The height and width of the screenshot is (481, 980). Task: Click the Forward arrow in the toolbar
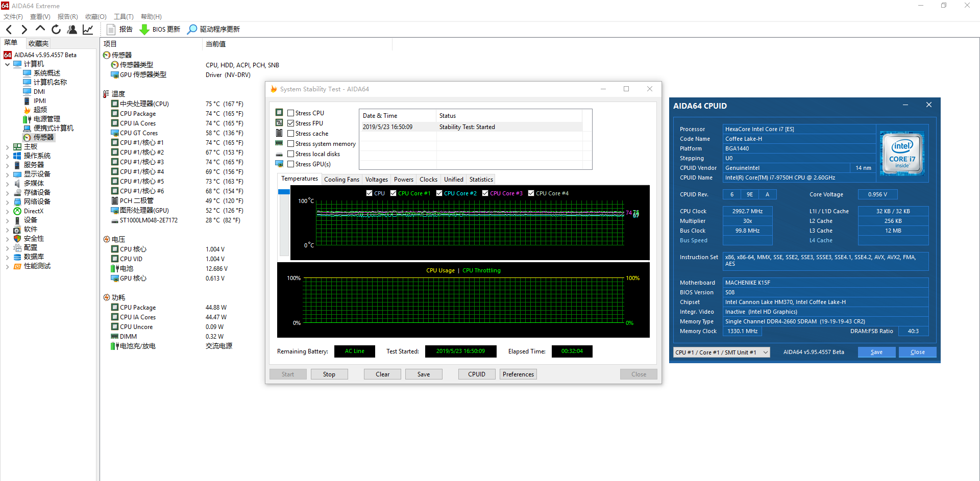click(24, 30)
